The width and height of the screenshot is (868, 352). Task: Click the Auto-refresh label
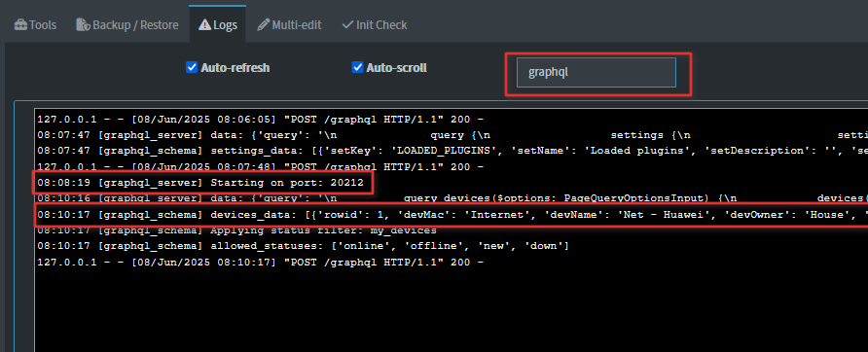point(235,67)
